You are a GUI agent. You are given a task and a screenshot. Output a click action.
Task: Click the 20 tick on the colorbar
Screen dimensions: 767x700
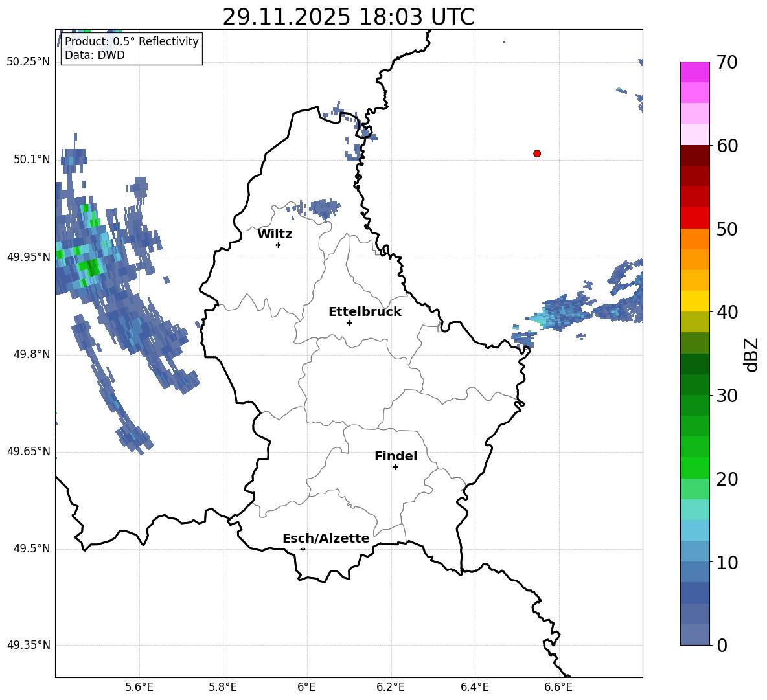(727, 479)
